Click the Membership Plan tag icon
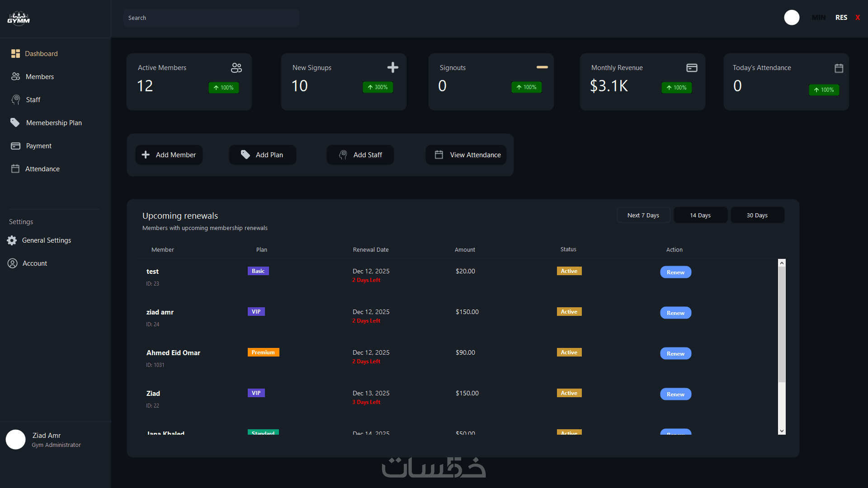 click(x=15, y=123)
